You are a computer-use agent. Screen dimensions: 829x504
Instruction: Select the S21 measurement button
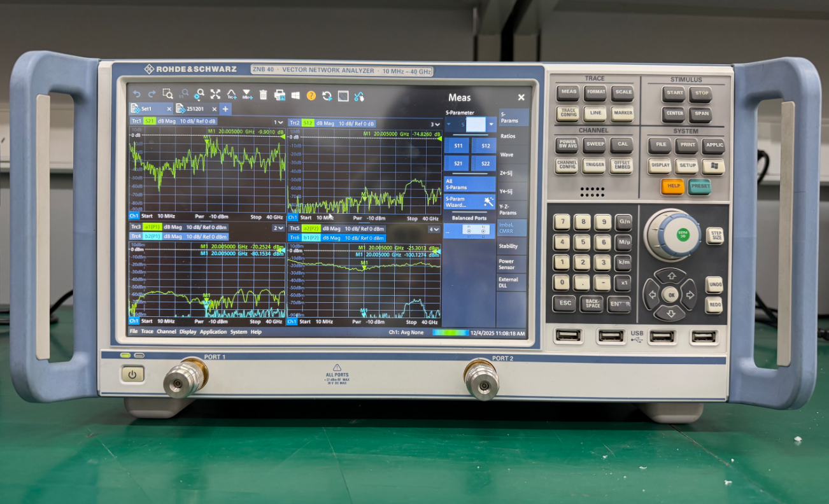tap(457, 164)
